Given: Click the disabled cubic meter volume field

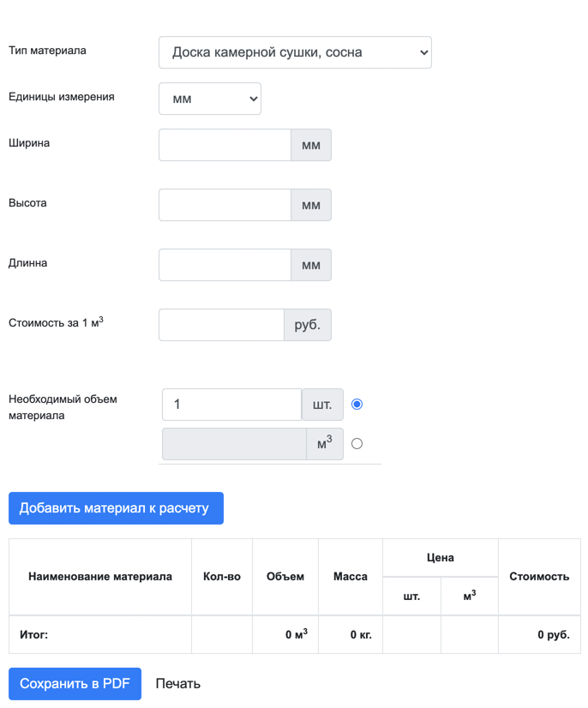Looking at the screenshot, I should pos(234,444).
